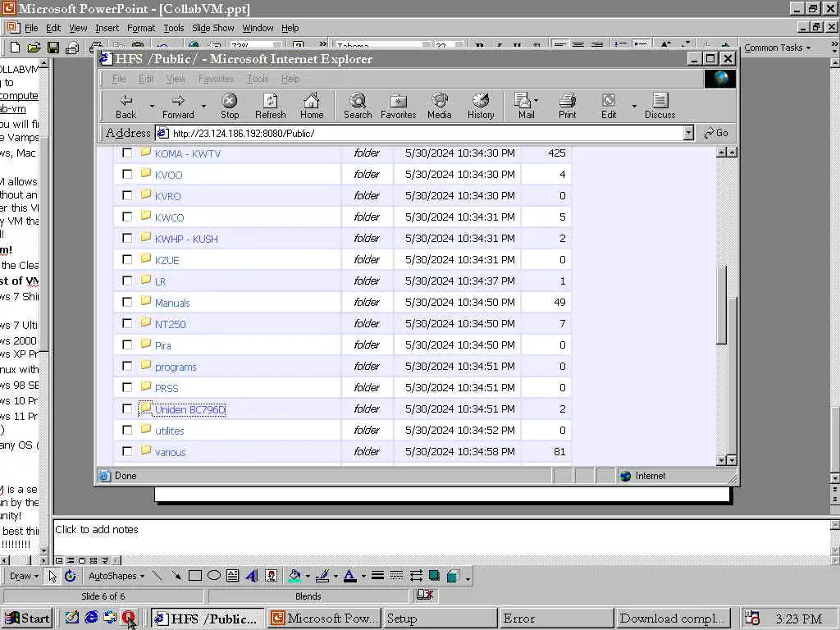Select the Manuals folder checkbox
Screen dimensions: 840x630
(x=127, y=302)
